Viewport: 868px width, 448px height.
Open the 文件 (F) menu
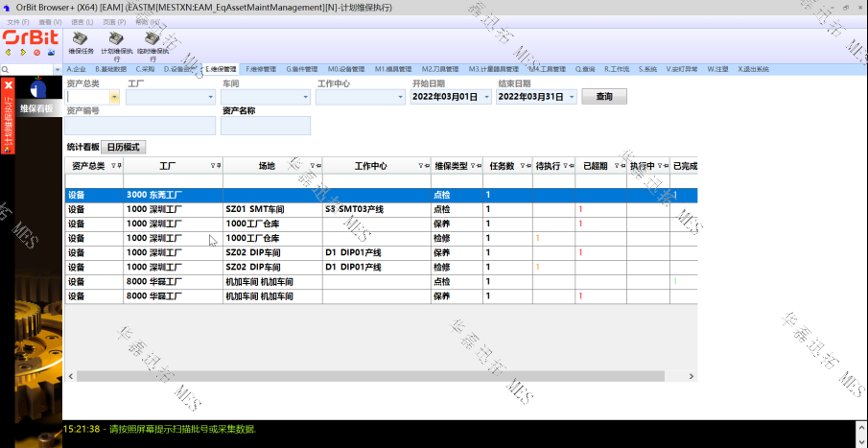[x=18, y=22]
